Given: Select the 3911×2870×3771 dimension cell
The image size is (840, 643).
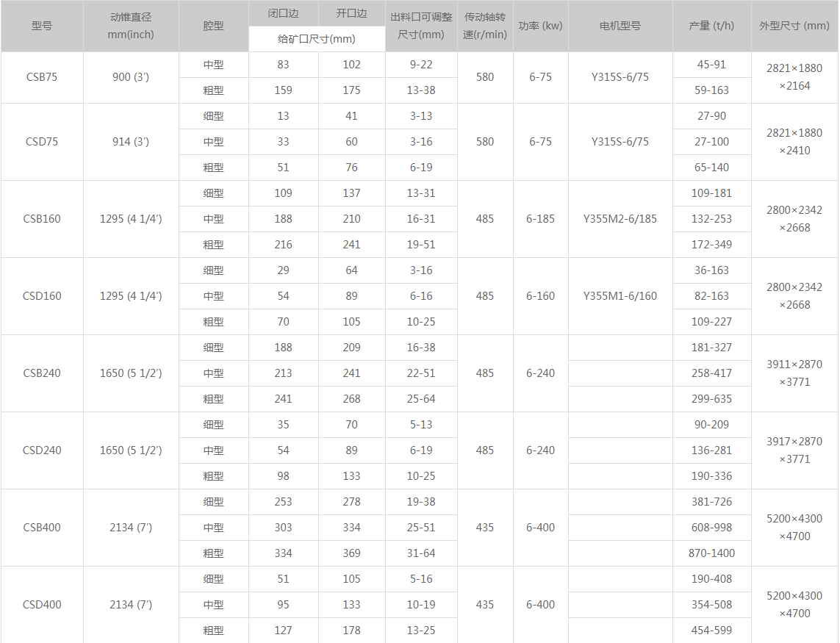Looking at the screenshot, I should (x=794, y=373).
